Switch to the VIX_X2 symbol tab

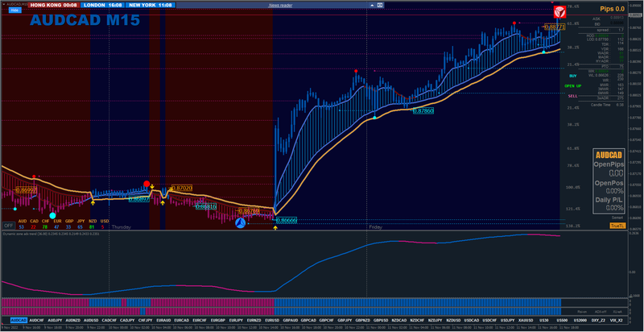(616, 320)
